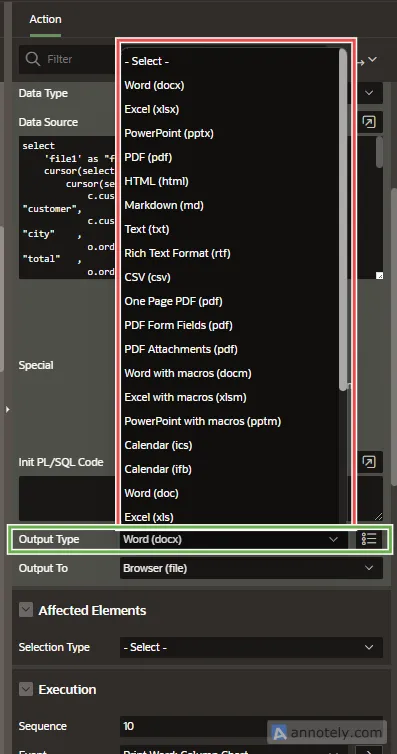The width and height of the screenshot is (397, 754).
Task: Collapse the Execution section
Action: [x=26, y=689]
